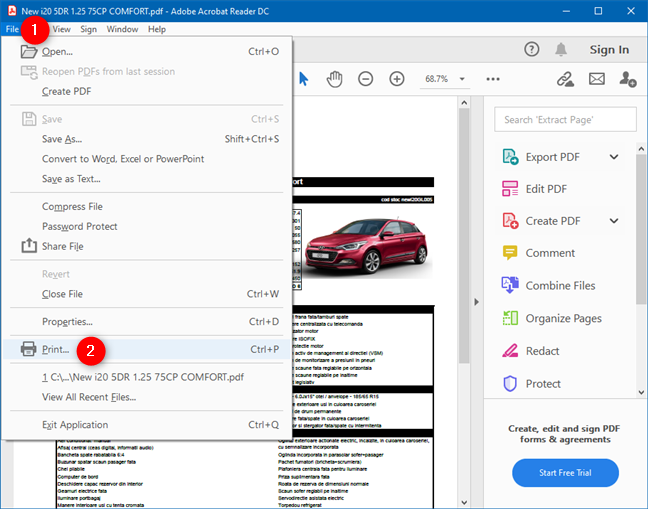The height and width of the screenshot is (509, 648).
Task: Click the zoom in plus icon
Action: [x=397, y=79]
